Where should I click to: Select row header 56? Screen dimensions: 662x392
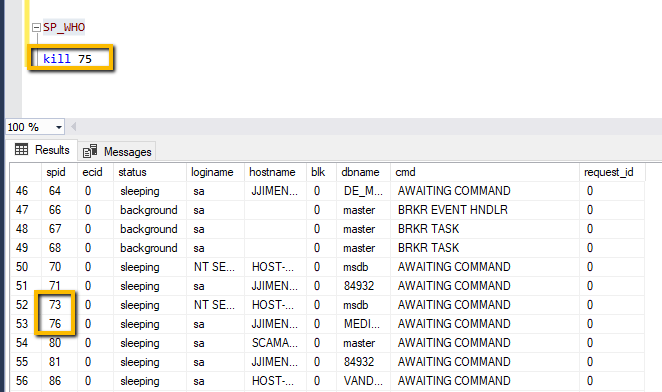[25, 381]
